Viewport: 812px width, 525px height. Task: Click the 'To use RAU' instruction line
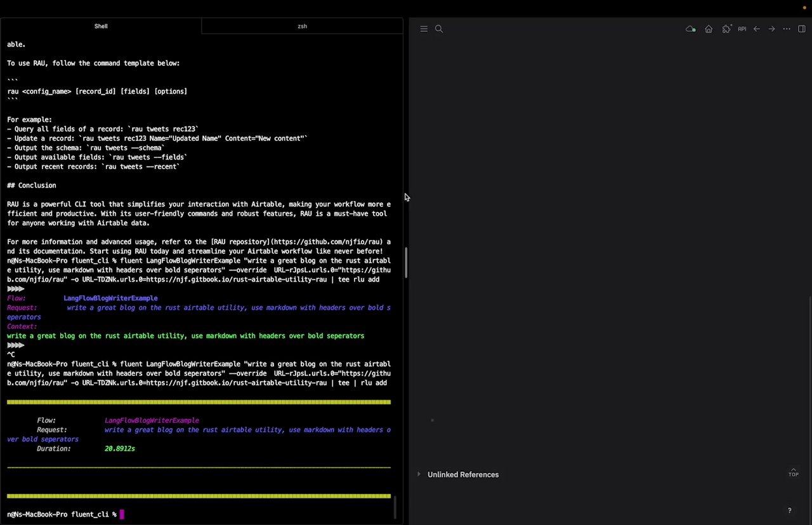pyautogui.click(x=93, y=63)
